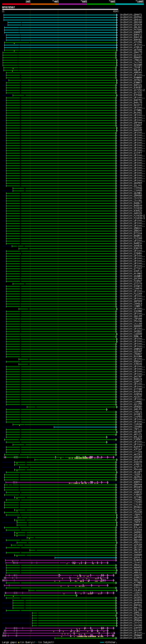The height and width of the screenshot is (644, 146).
Task: Select label UniRef100_B8LQF1
Action: pos(131,70)
